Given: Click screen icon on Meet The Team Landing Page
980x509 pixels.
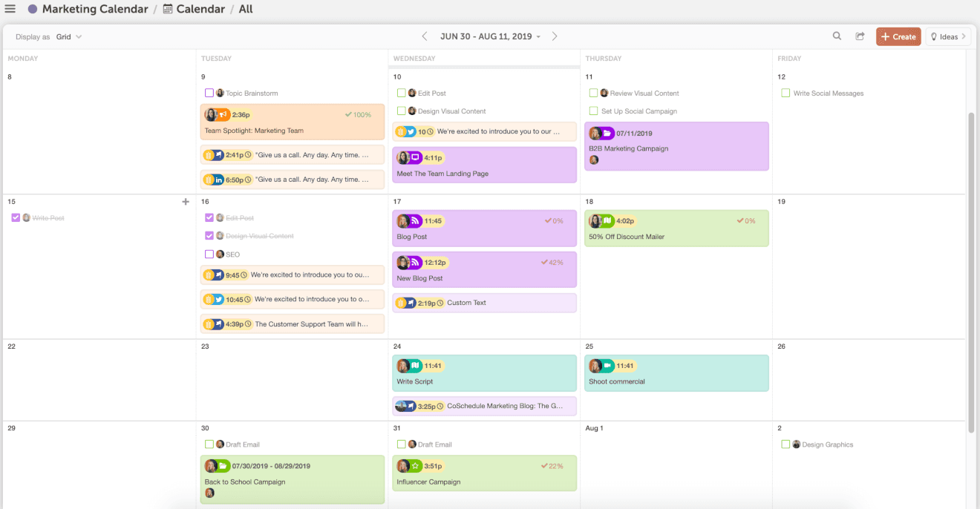Looking at the screenshot, I should click(x=416, y=158).
